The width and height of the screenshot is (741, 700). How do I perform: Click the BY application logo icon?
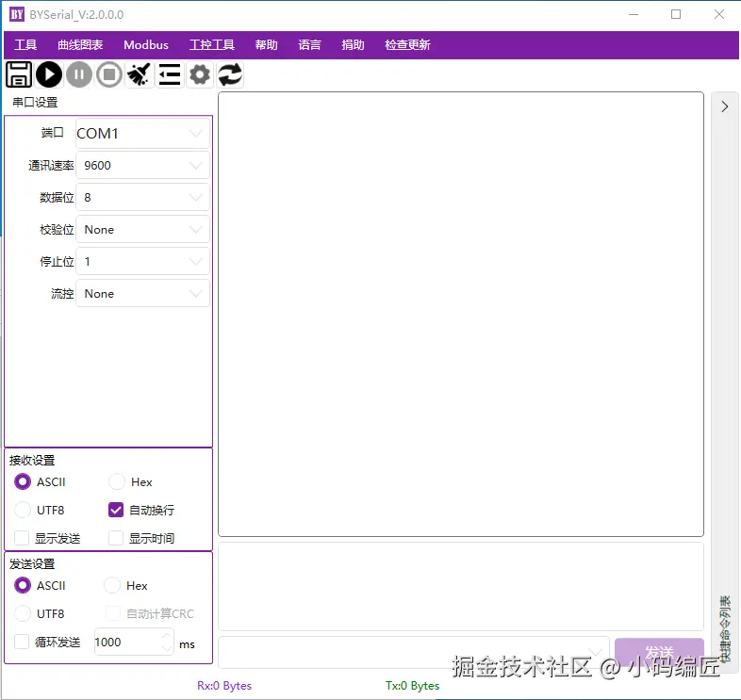click(x=17, y=14)
